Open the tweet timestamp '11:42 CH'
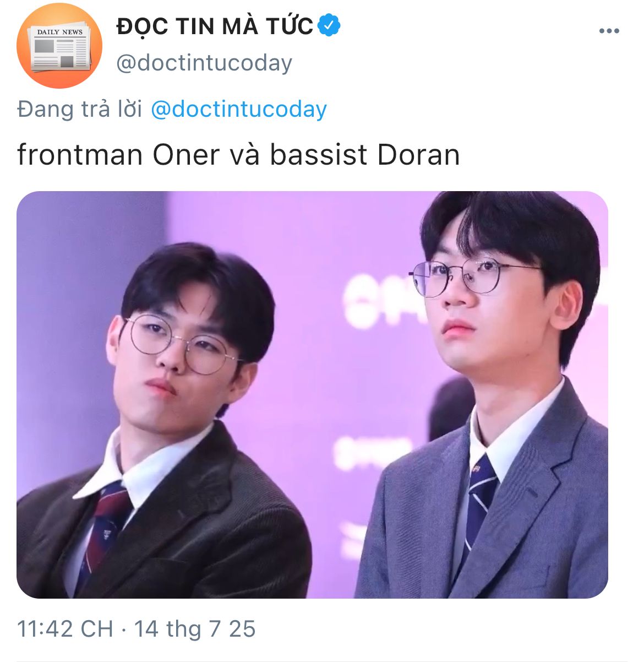 [65, 629]
